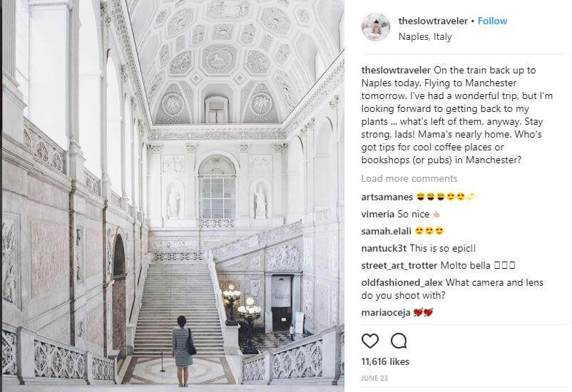
Task: Open the samah.elali commenter profile
Action: 386,231
